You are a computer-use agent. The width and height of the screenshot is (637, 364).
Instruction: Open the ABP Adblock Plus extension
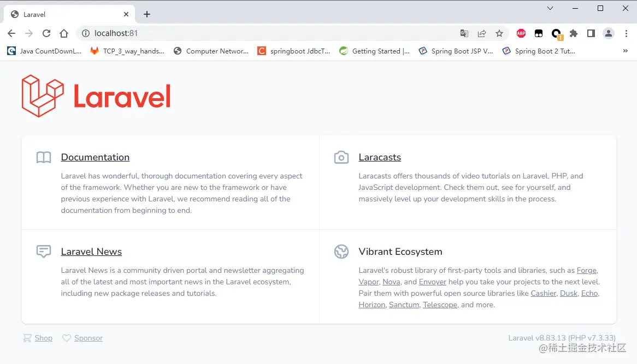pyautogui.click(x=521, y=33)
